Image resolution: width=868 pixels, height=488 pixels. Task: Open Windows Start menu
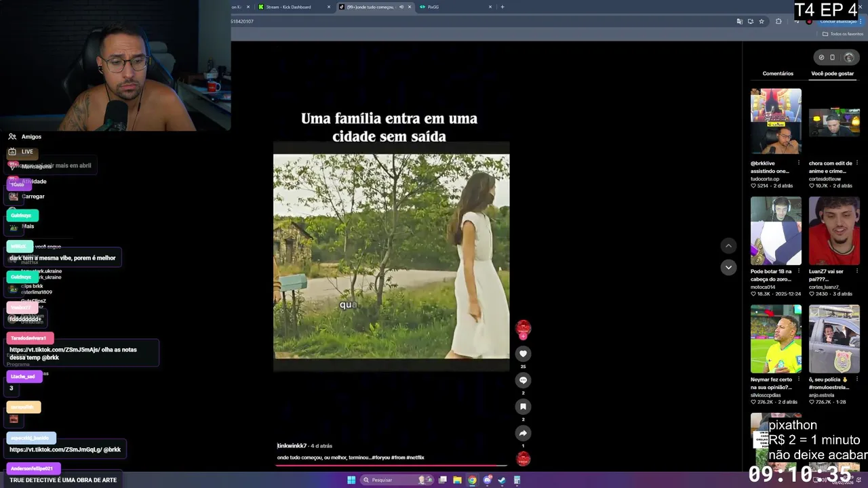click(351, 480)
